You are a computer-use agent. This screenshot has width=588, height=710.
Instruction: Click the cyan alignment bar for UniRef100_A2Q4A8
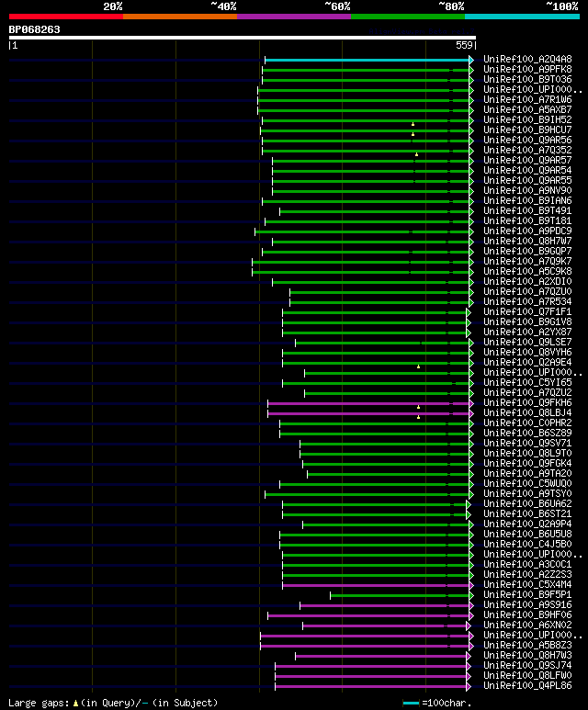[367, 60]
